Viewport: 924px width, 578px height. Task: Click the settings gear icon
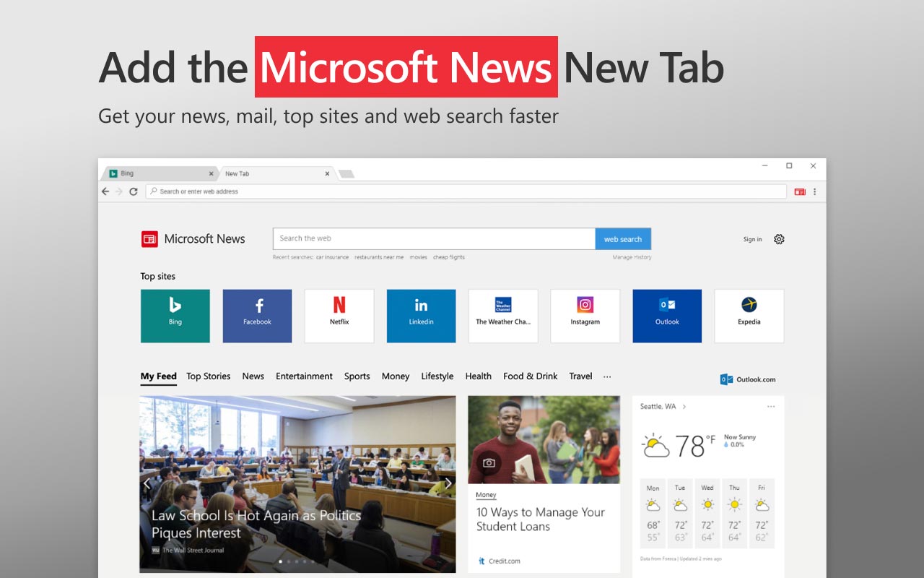coord(779,239)
